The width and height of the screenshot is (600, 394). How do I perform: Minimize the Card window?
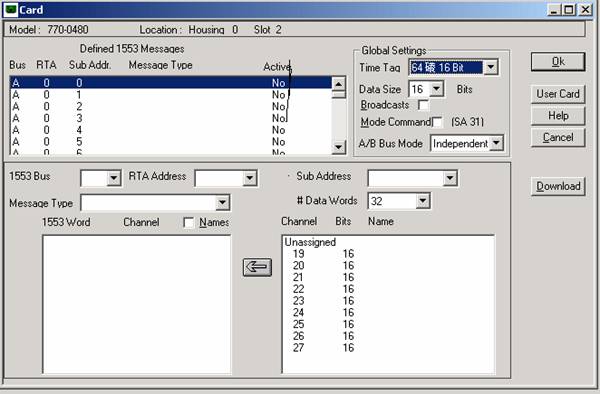(x=554, y=10)
